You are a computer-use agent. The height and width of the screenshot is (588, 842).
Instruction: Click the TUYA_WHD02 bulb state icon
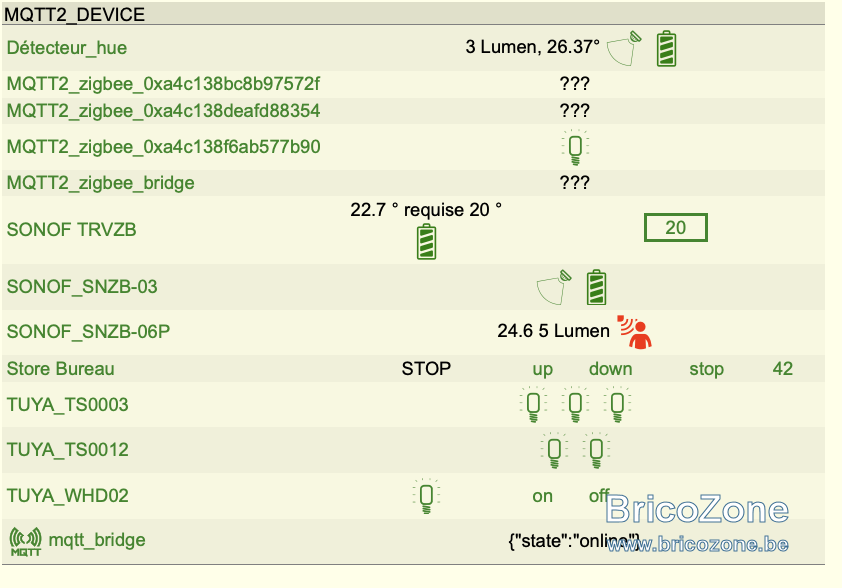coord(426,496)
